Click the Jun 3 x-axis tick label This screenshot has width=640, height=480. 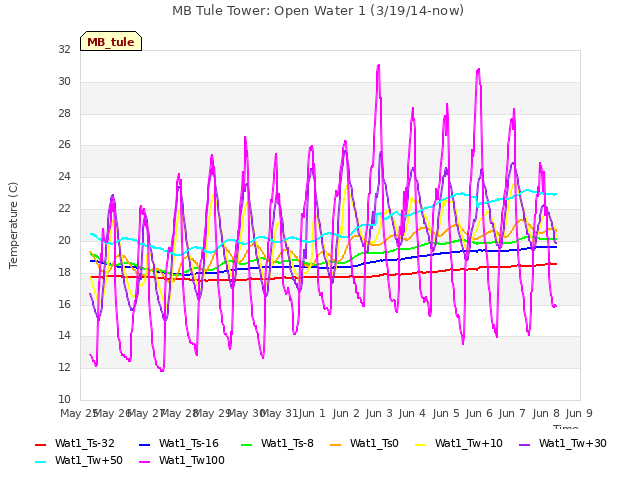(x=379, y=413)
